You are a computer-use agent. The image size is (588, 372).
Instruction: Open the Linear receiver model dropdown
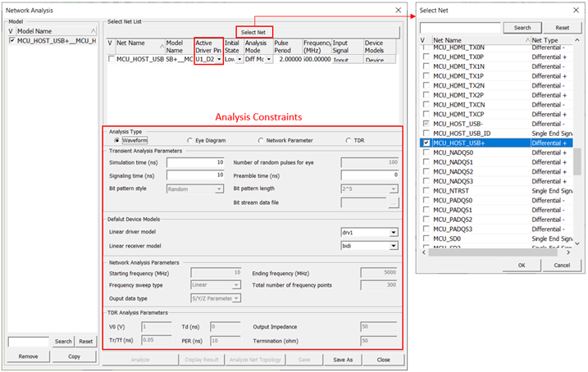point(394,245)
